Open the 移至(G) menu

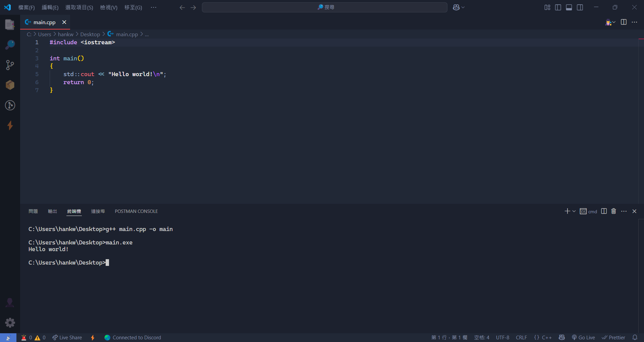tap(133, 7)
